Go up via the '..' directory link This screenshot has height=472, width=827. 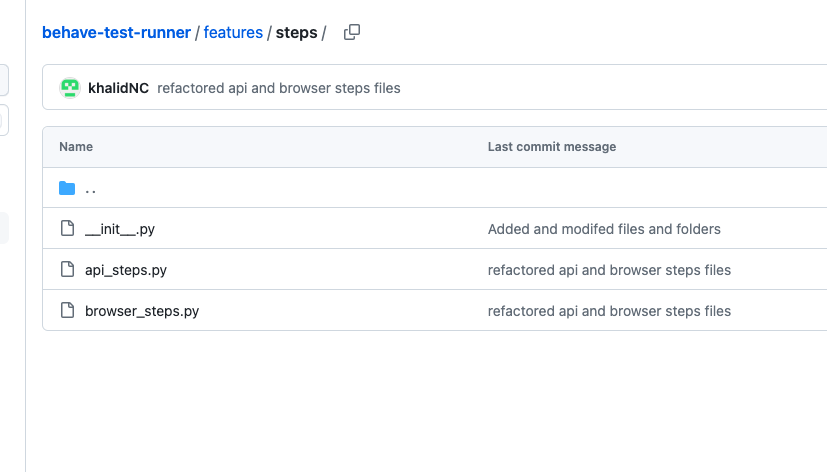point(91,188)
